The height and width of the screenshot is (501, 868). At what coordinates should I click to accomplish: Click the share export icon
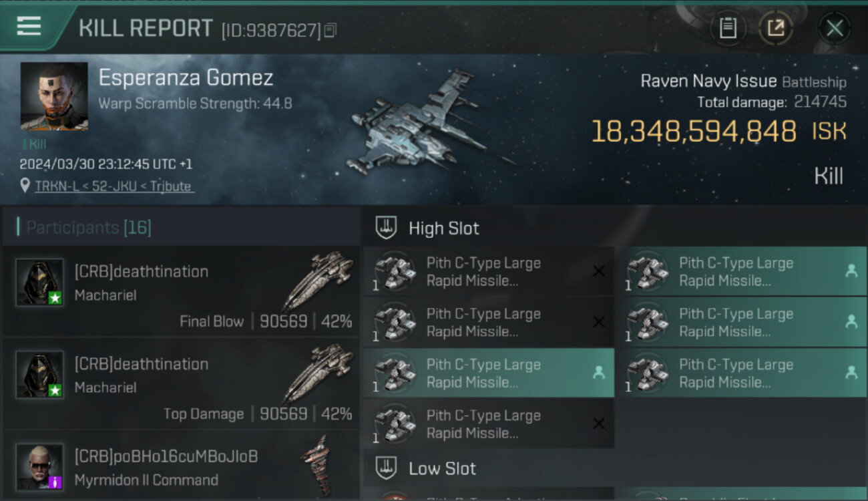(x=776, y=28)
